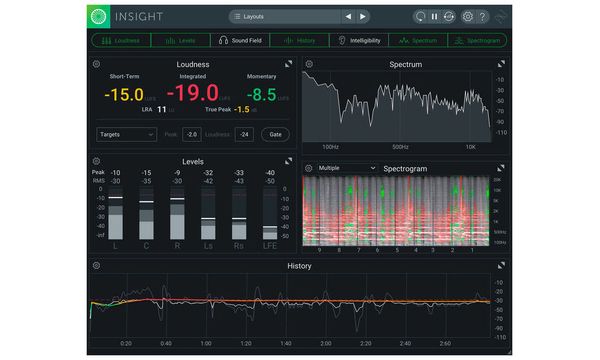Screen dimensions: 600x360
Task: Click the History graph at 1:00 mark
Action: (206, 305)
